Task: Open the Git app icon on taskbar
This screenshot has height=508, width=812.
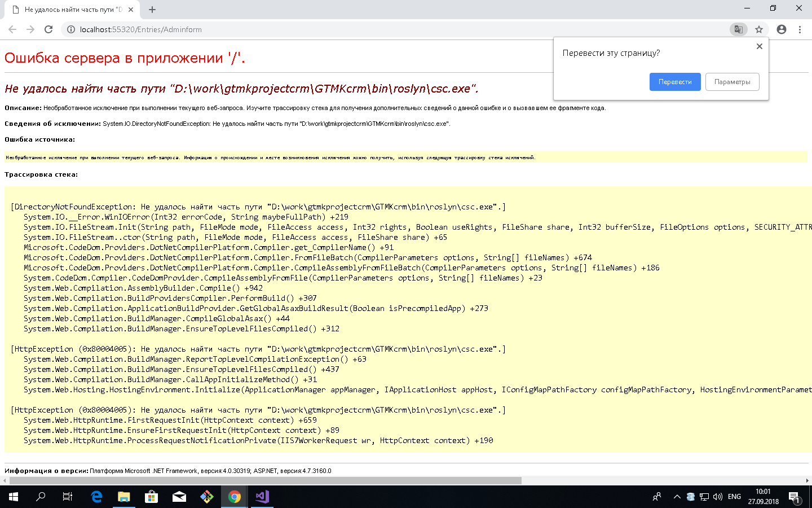Action: (207, 497)
